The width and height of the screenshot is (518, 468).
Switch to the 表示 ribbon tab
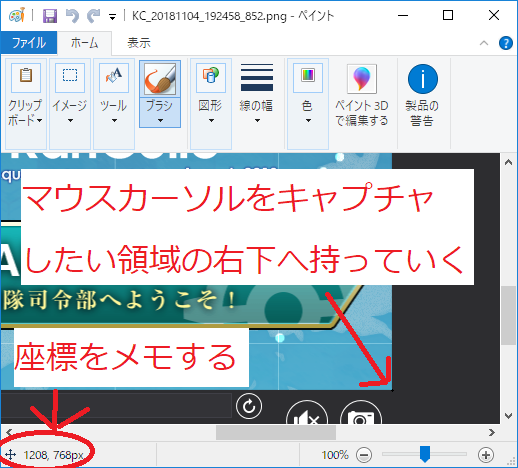(x=139, y=43)
